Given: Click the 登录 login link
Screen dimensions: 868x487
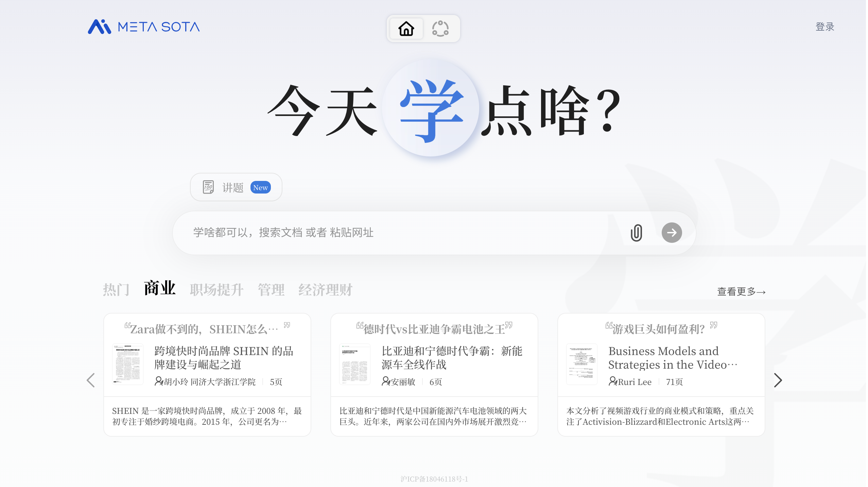Looking at the screenshot, I should coord(825,27).
